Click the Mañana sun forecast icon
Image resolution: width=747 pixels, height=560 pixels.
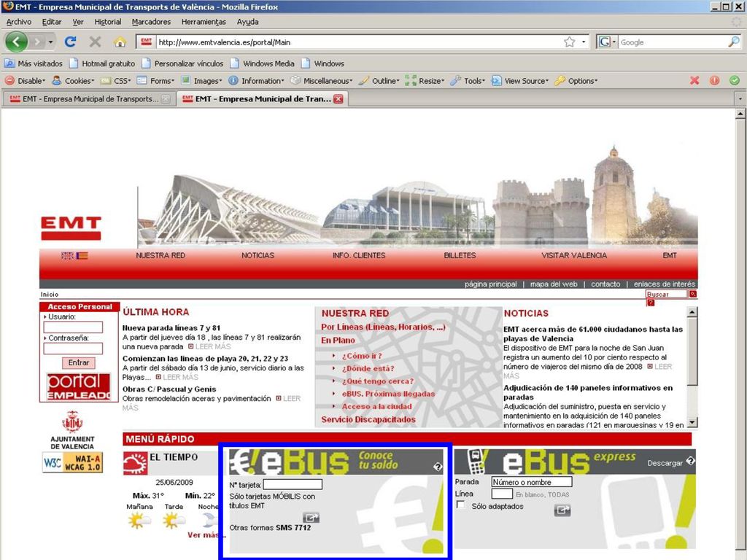tap(139, 521)
